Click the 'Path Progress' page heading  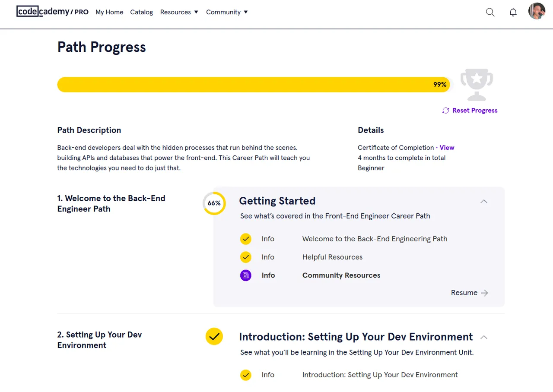(102, 47)
